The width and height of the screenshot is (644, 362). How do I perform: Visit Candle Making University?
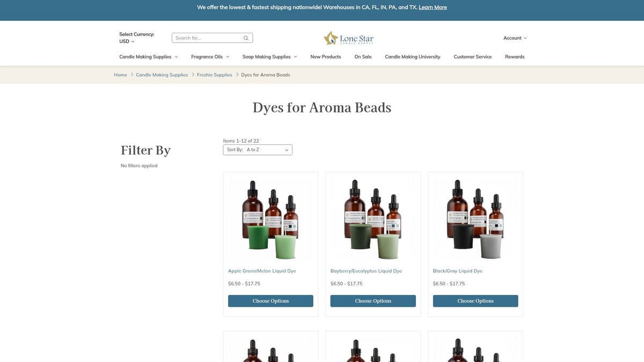click(x=412, y=57)
